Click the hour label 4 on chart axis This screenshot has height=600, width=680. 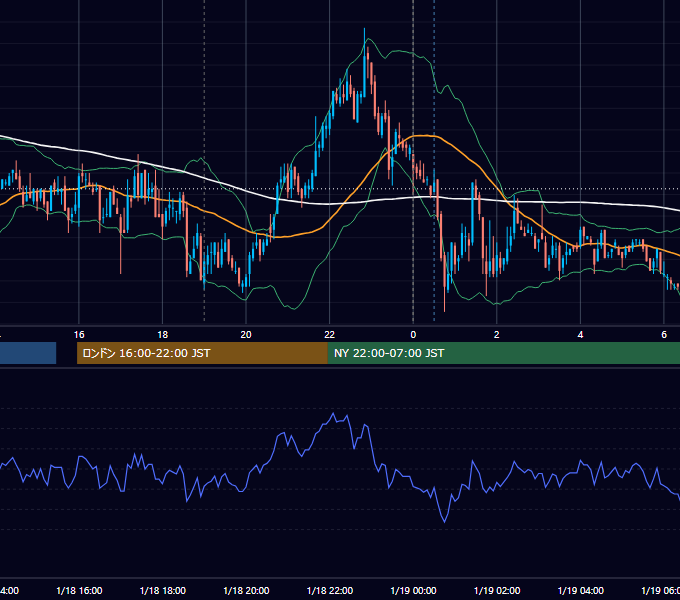(580, 335)
